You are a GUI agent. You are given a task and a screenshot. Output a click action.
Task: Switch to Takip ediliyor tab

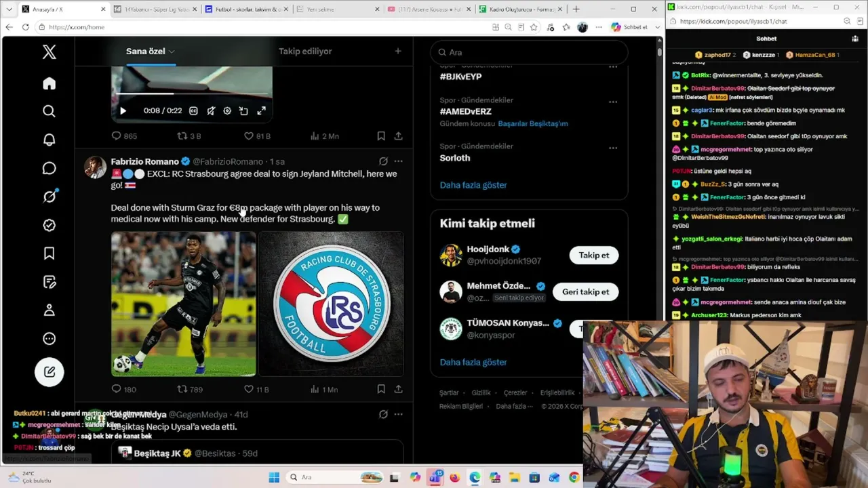pyautogui.click(x=305, y=52)
